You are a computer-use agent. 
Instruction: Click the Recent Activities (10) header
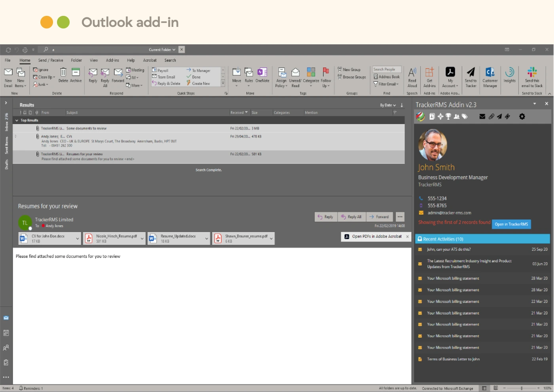pyautogui.click(x=482, y=239)
